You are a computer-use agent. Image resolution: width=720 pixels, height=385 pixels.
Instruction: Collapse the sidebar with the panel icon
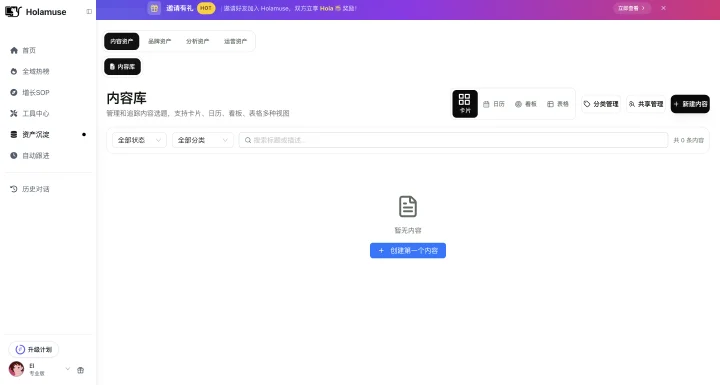point(89,11)
